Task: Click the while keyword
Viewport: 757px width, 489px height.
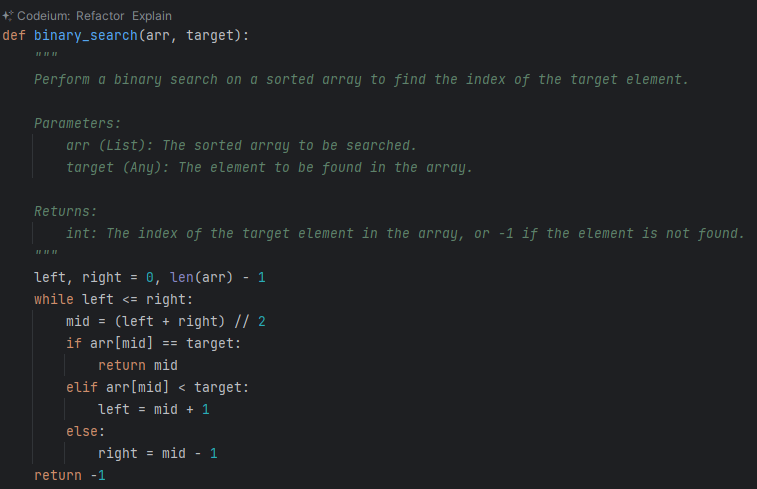Action: [54, 299]
